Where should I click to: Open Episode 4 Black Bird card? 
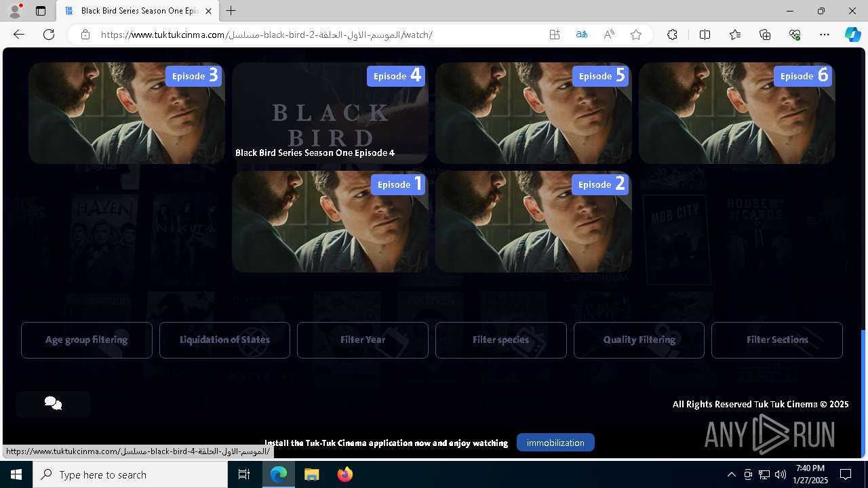click(x=330, y=113)
